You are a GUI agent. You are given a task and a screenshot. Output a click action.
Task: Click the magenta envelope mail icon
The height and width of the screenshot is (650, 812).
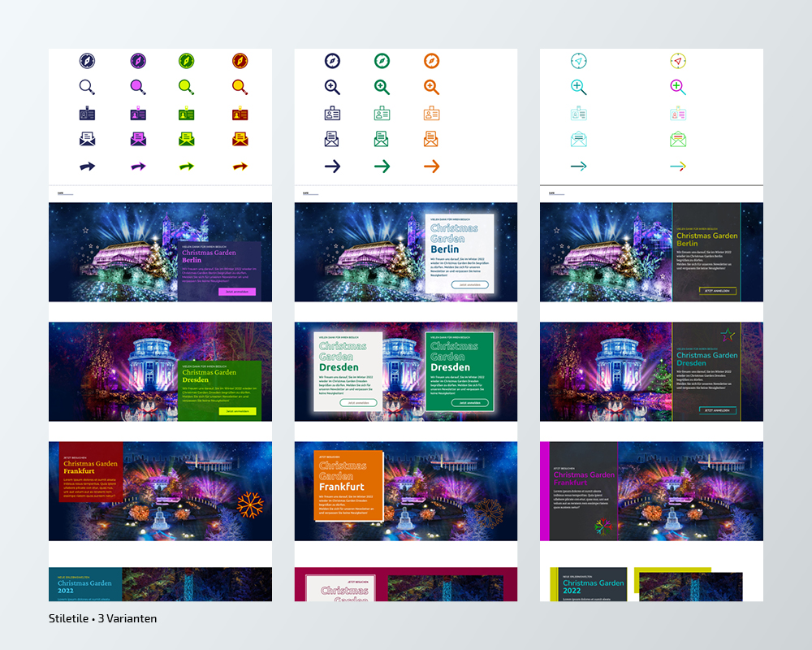(x=138, y=139)
